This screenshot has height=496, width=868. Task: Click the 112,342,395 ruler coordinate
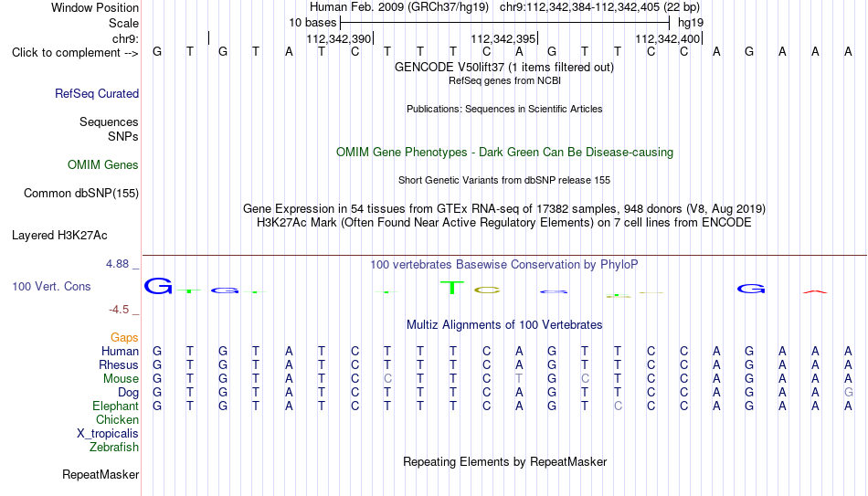[503, 38]
